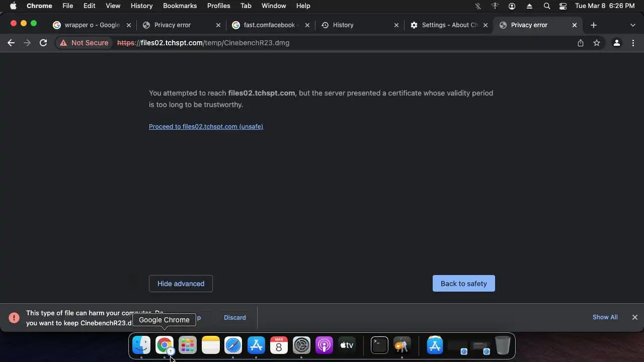Open the Tab menu

[x=246, y=6]
